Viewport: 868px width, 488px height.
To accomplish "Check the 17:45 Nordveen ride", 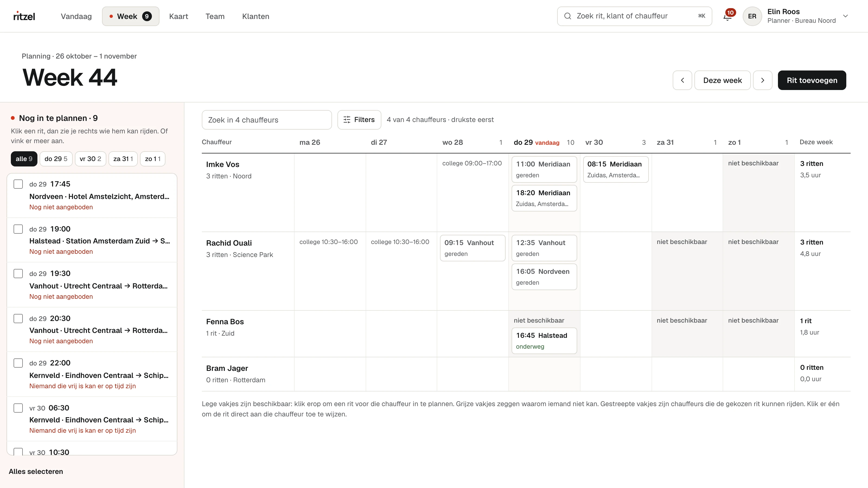I will click(18, 184).
